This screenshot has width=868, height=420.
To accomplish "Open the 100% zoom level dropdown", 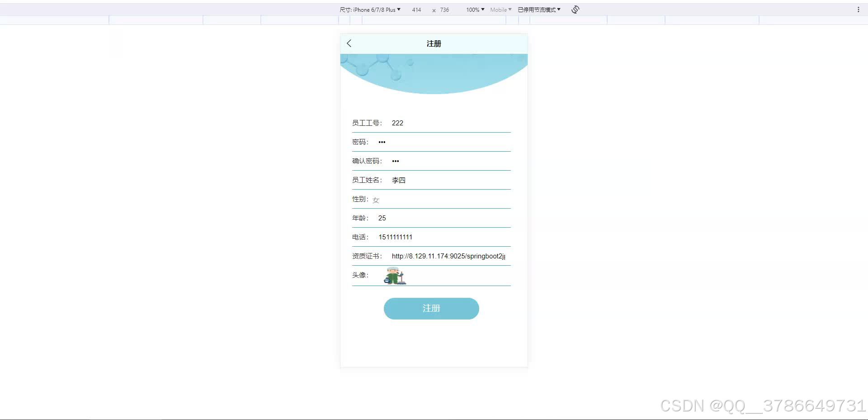I will [474, 9].
